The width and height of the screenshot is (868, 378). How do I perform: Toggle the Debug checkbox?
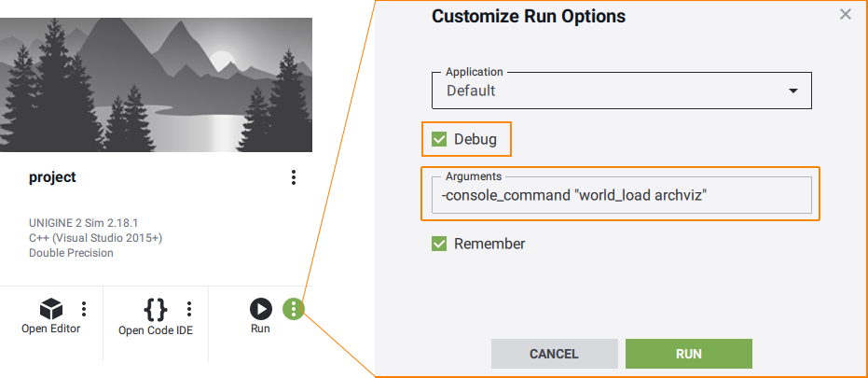pyautogui.click(x=440, y=140)
